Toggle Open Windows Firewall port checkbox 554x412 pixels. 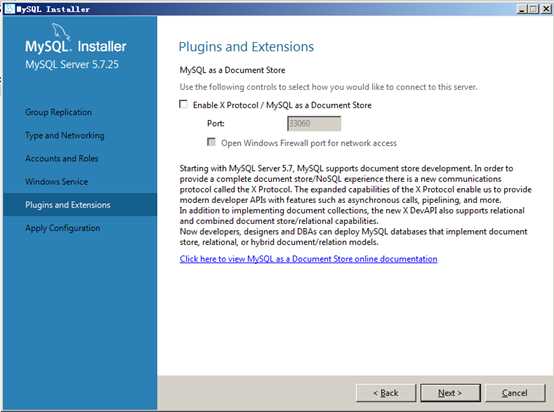211,142
